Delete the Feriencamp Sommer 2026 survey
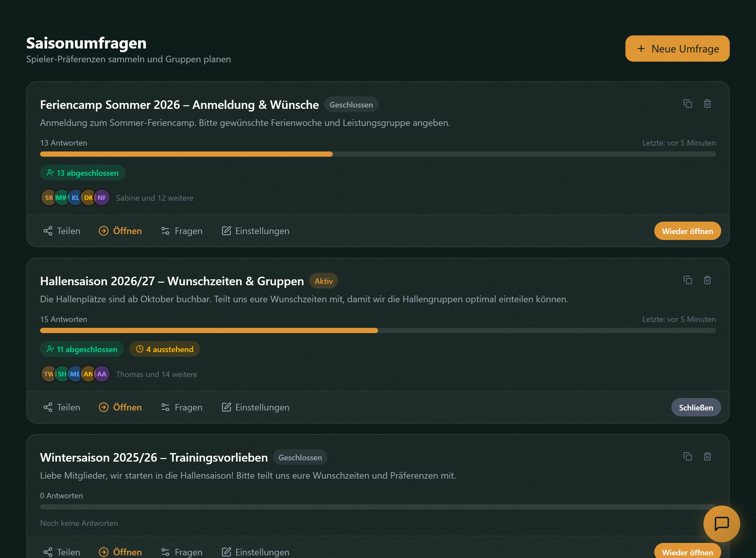The height and width of the screenshot is (558, 756). click(707, 104)
